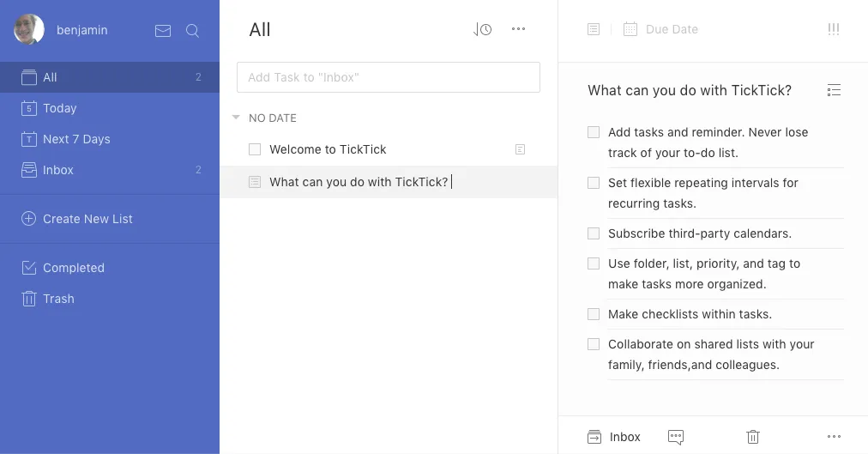Screen dimensions: 868x454
Task: Click the move to list icon
Action: (x=594, y=437)
